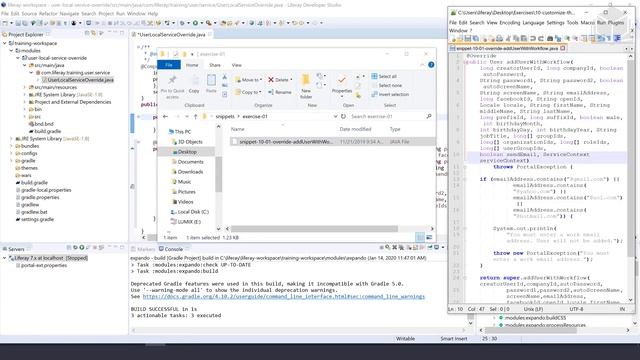Open the Home tab in File Explorer

coord(192,65)
